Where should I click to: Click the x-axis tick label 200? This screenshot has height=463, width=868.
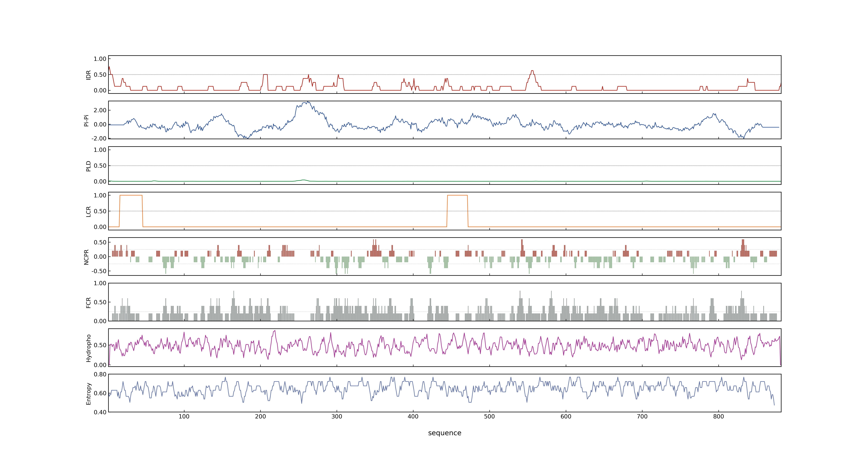(260, 416)
